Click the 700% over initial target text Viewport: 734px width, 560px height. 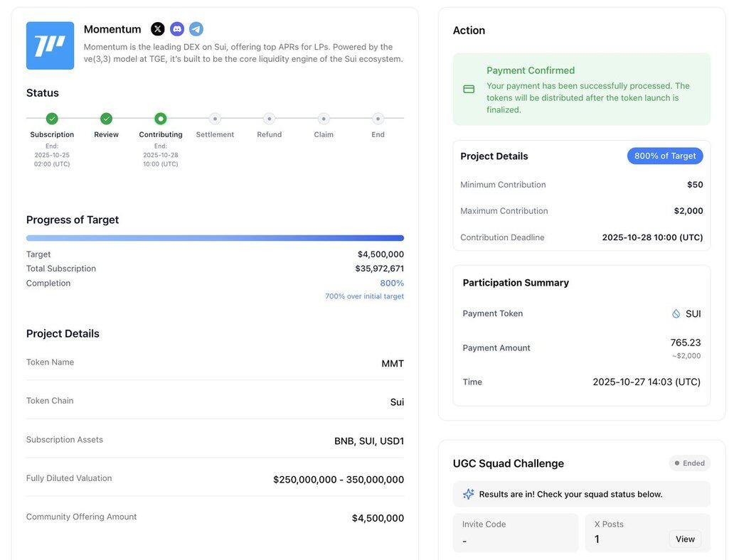(x=364, y=296)
